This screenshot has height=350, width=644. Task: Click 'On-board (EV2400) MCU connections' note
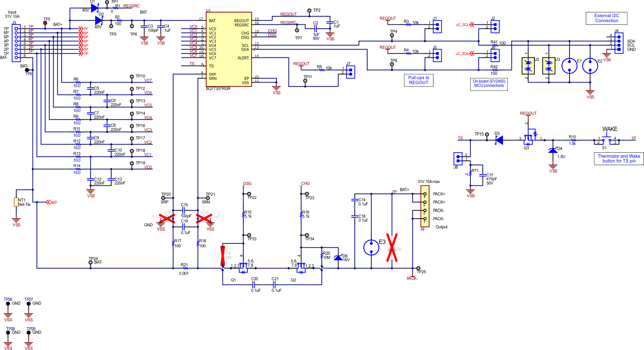click(489, 84)
